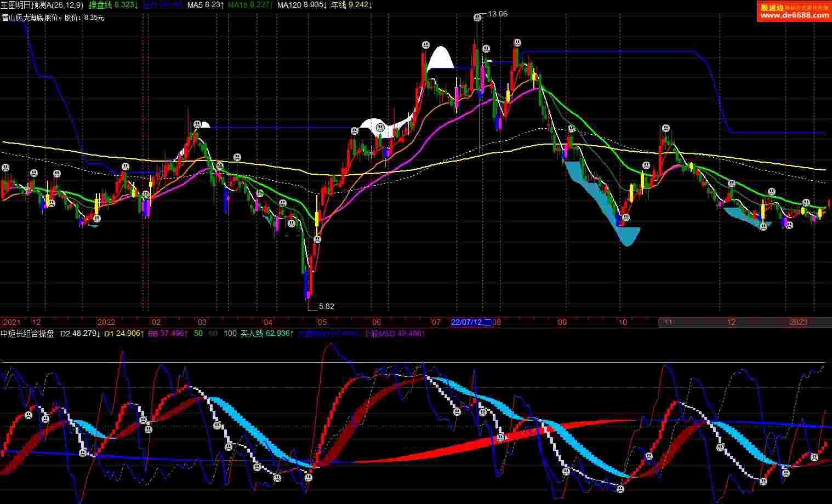Click the MA5 8.23 legend label

click(205, 5)
